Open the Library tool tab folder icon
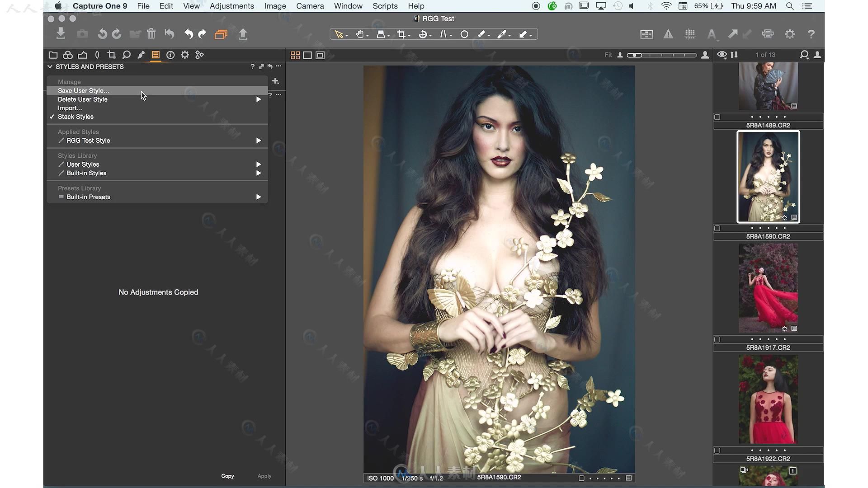 [x=53, y=55]
